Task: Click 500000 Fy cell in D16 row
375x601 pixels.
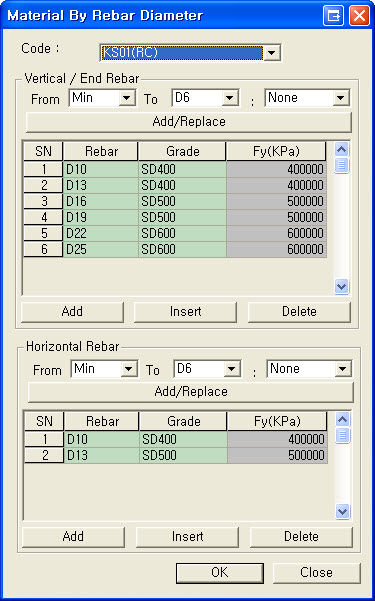Action: pos(276,201)
